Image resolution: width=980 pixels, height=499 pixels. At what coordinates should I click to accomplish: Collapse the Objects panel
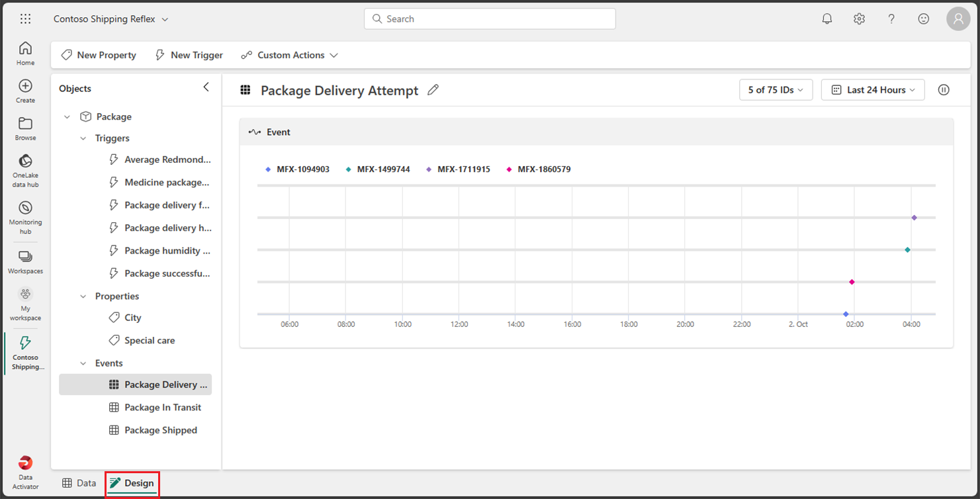pos(206,87)
